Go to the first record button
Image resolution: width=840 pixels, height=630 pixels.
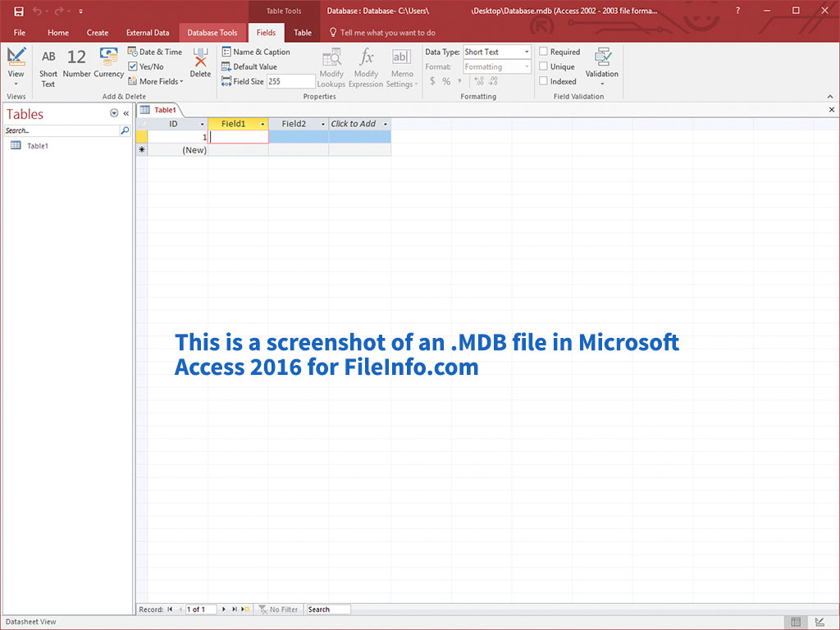(171, 609)
